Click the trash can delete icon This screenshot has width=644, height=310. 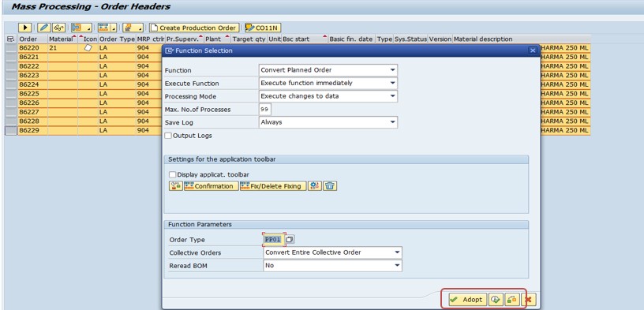[330, 186]
